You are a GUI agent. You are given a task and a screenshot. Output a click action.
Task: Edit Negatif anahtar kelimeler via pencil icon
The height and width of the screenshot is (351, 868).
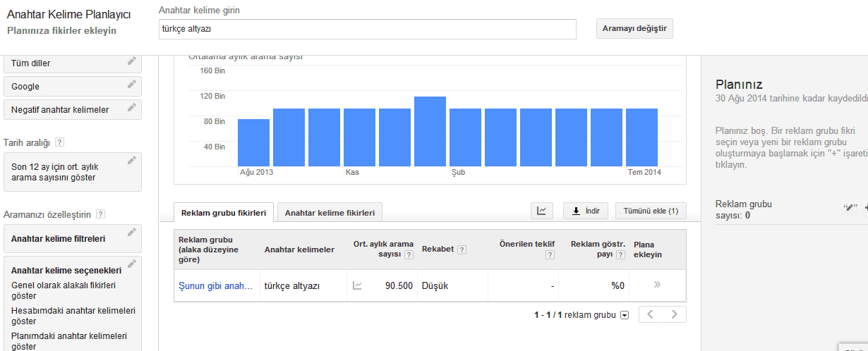point(131,108)
